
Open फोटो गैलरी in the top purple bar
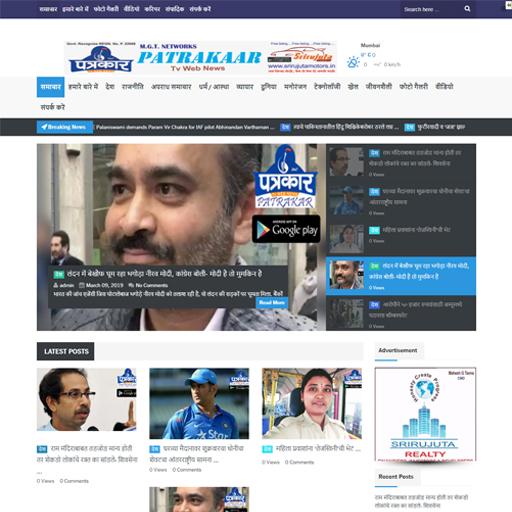click(x=106, y=9)
